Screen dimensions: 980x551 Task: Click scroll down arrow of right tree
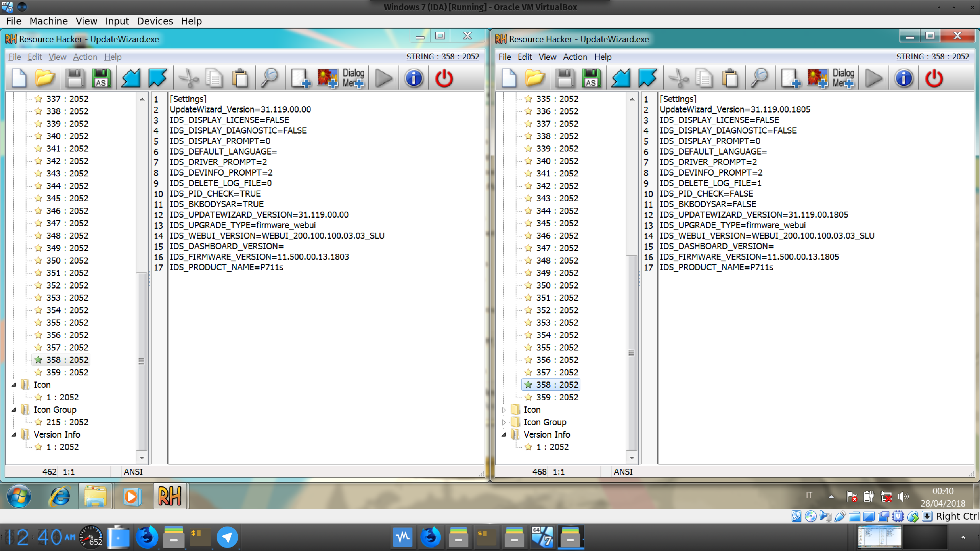632,458
